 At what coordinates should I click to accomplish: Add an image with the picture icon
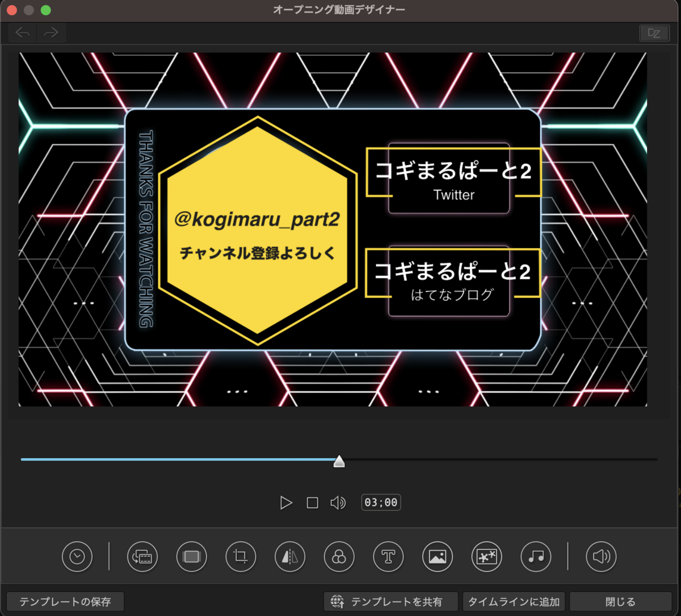(x=438, y=556)
